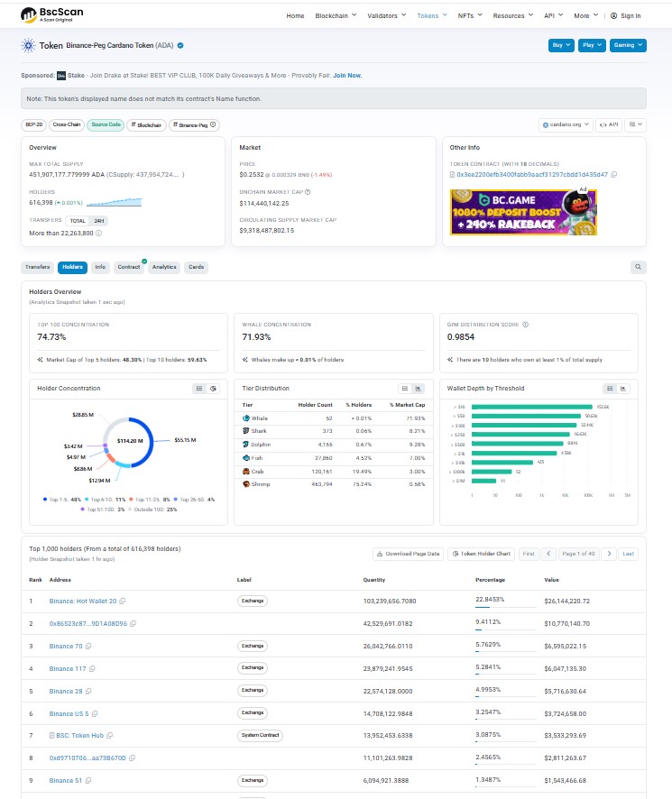Toggle the Top 11-25 legend series
Viewport: 672px width, 799px height.
150,500
